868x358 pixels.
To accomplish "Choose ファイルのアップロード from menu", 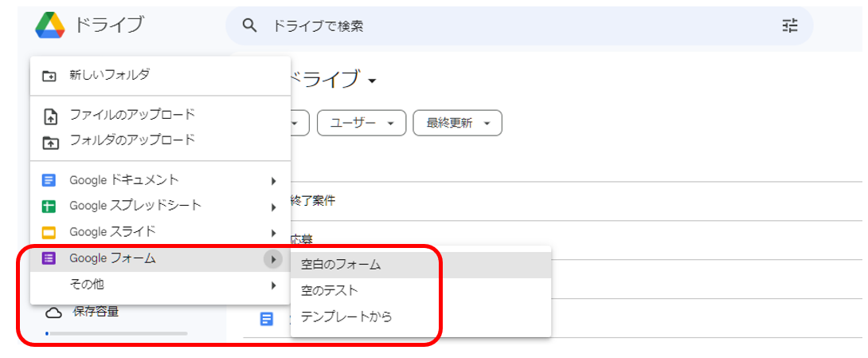I will click(x=161, y=116).
